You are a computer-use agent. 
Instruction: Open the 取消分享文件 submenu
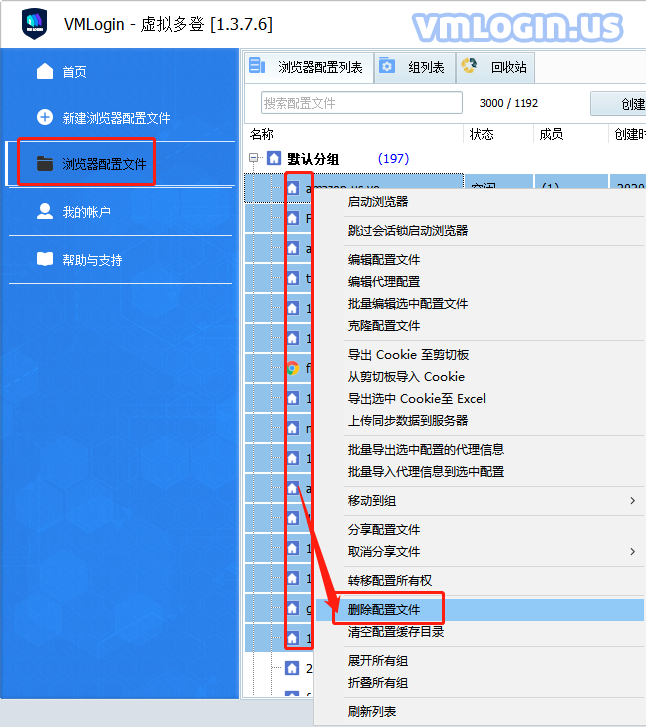pos(384,552)
